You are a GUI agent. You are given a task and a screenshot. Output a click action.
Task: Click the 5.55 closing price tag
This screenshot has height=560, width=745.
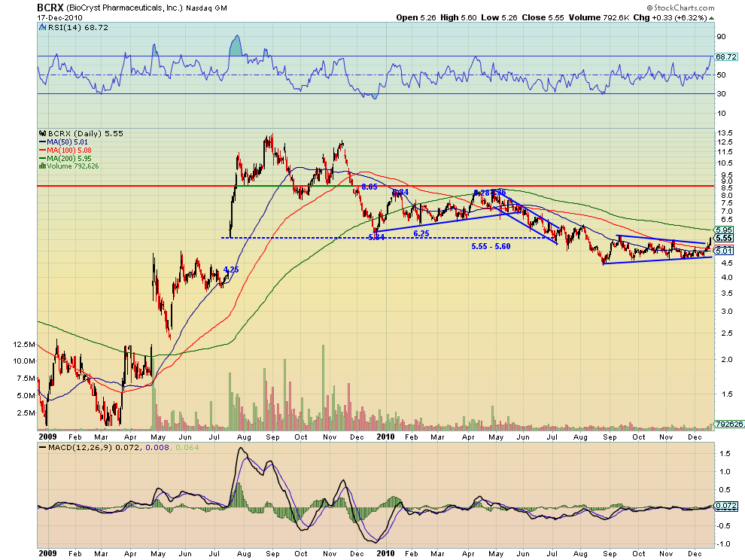724,238
